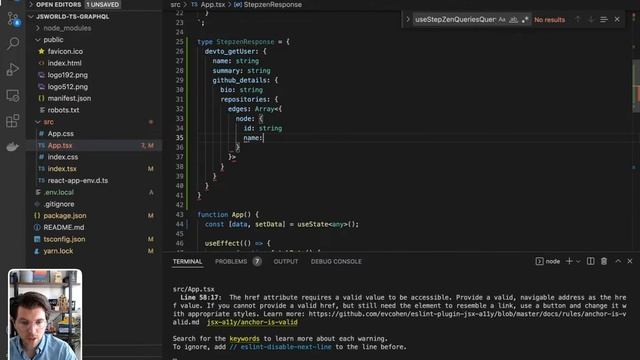Open index.html file
Viewport: 640px width, 360px height.
64,63
